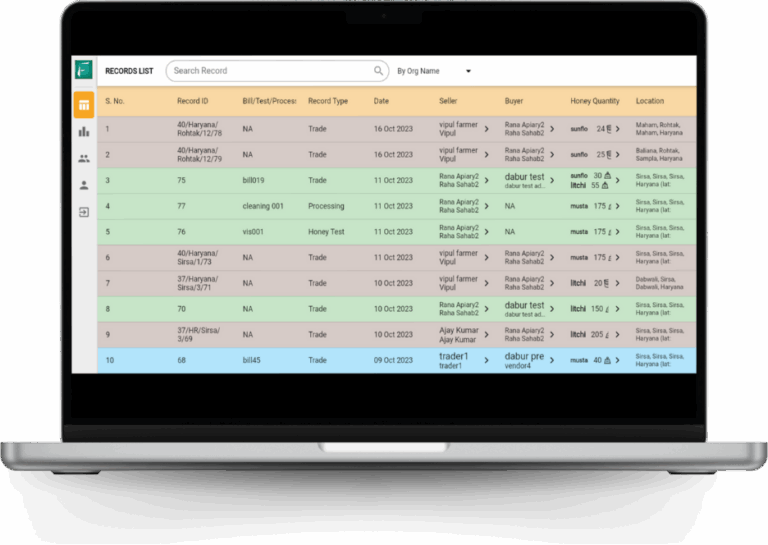Click the green app logo
This screenshot has height=545, width=768.
84,71
